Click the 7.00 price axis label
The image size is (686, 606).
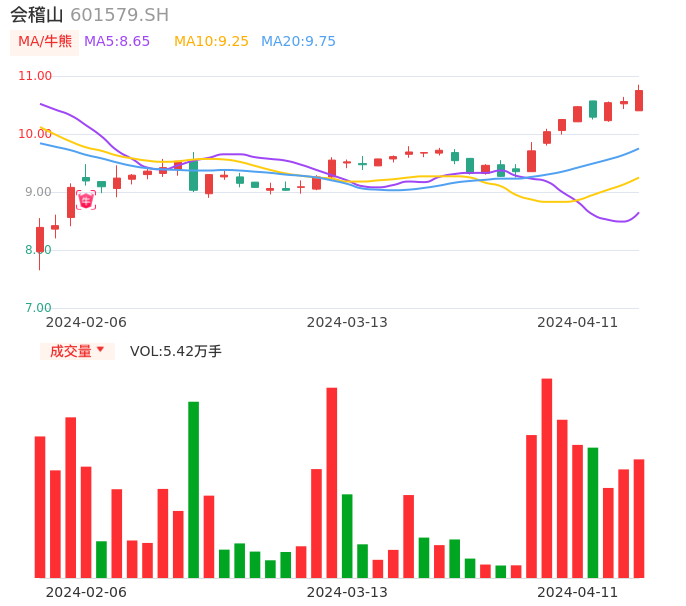click(x=38, y=308)
